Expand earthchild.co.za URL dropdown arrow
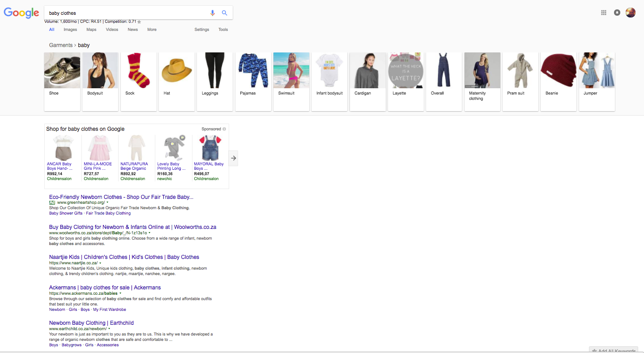This screenshot has width=644, height=353. [109, 329]
